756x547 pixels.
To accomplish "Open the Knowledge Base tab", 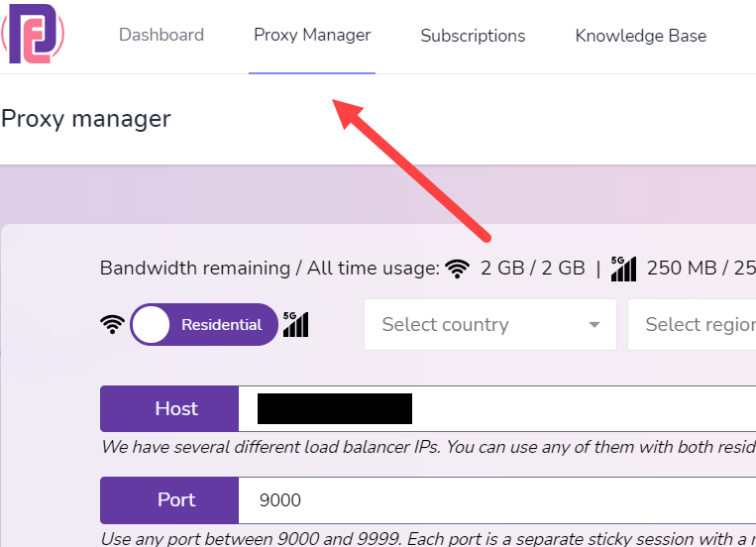I will [641, 36].
